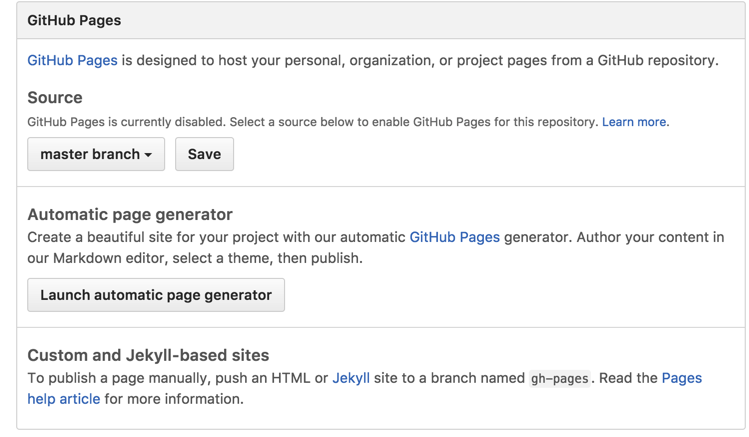Click the 'Pages' link ending the line

click(681, 378)
